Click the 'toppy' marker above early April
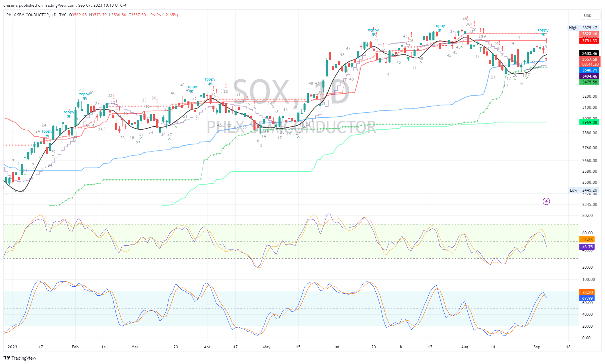Image resolution: width=605 pixels, height=364 pixels. tap(210, 79)
